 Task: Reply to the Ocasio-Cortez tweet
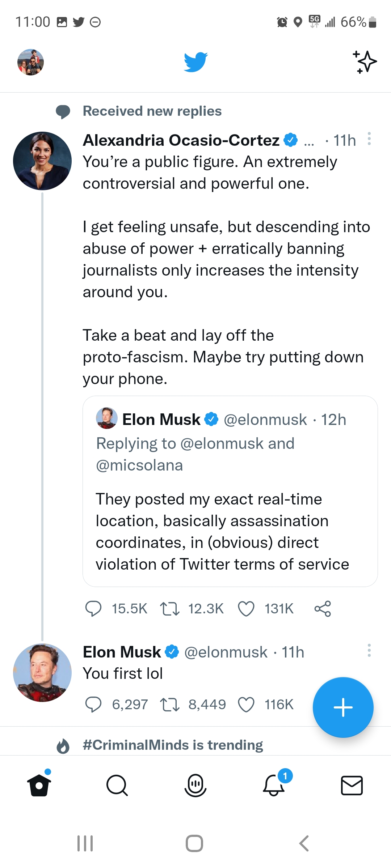pos(93,608)
